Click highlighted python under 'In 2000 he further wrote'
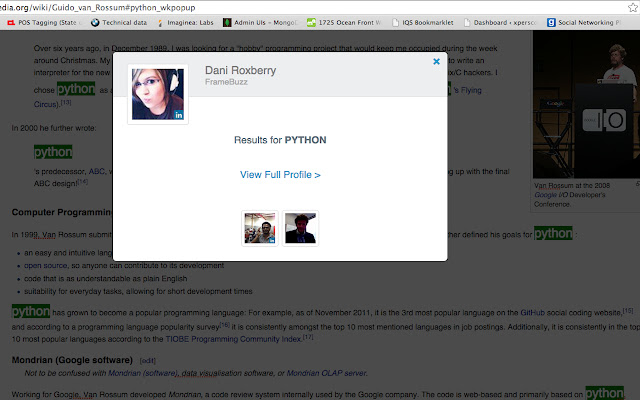The width and height of the screenshot is (640, 400). pos(53,152)
